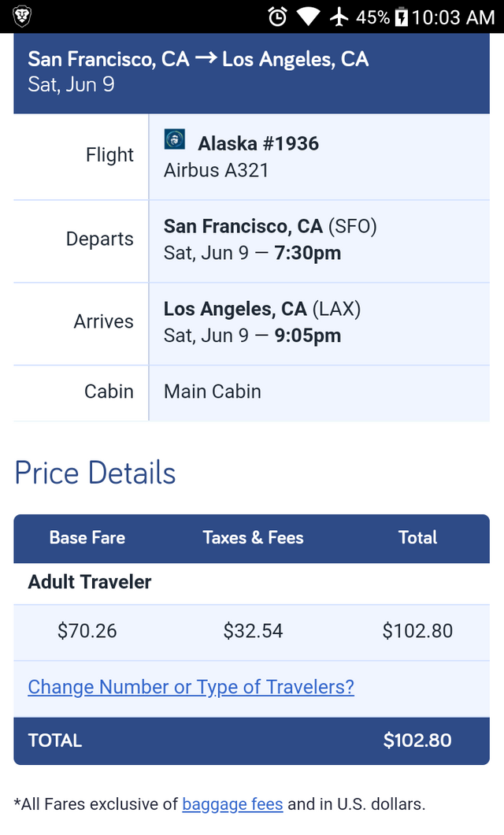Tap the Brave lion icon in status bar
This screenshot has width=504, height=835.
coord(22,16)
